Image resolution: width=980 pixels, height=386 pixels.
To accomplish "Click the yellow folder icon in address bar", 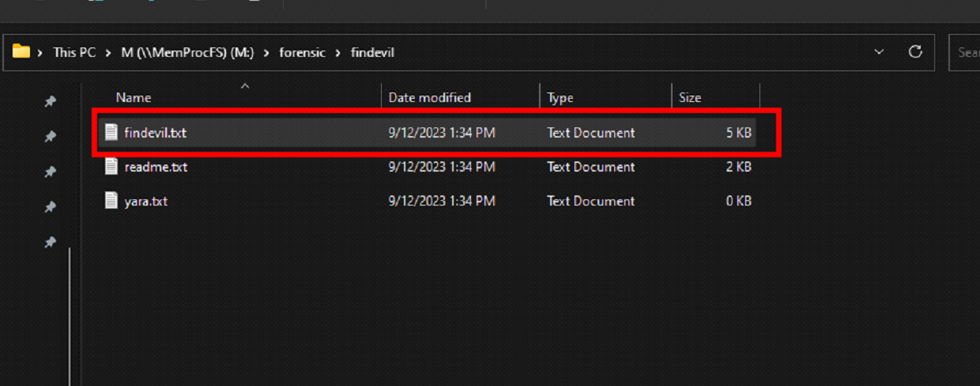I will [21, 52].
